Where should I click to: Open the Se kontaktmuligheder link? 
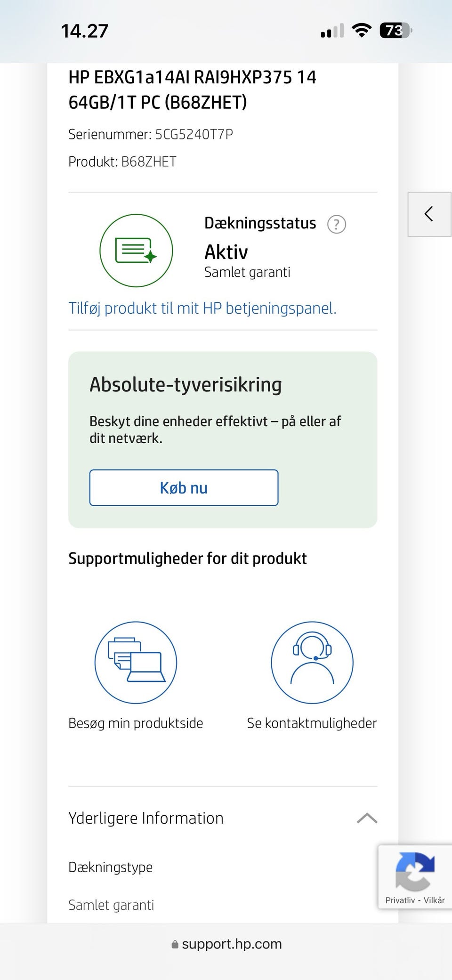[x=312, y=723]
